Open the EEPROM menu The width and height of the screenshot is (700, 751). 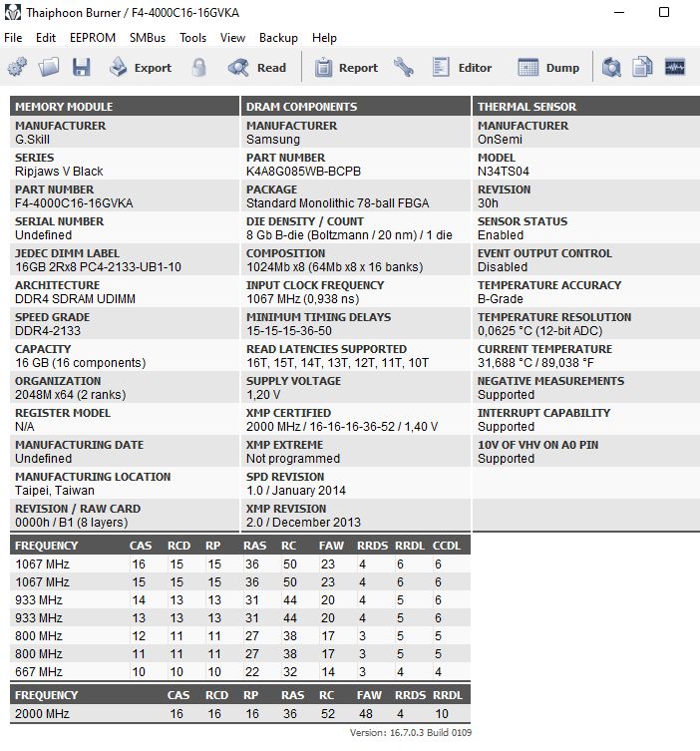93,38
